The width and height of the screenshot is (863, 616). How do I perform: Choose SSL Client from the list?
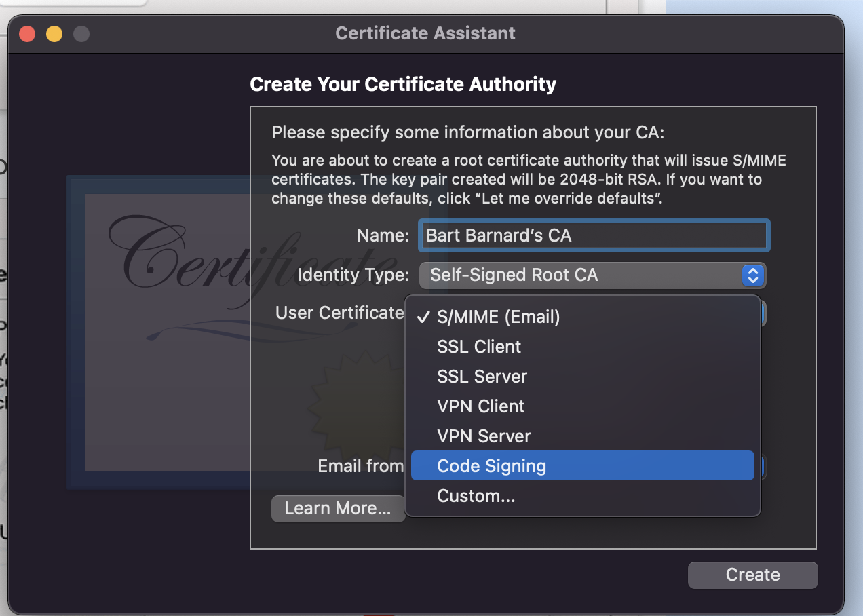point(479,347)
